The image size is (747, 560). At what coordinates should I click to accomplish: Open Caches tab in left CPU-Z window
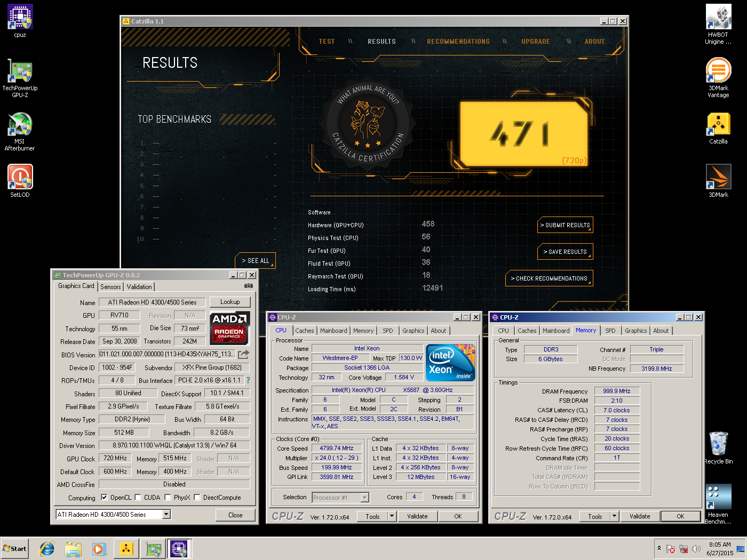[x=305, y=331]
